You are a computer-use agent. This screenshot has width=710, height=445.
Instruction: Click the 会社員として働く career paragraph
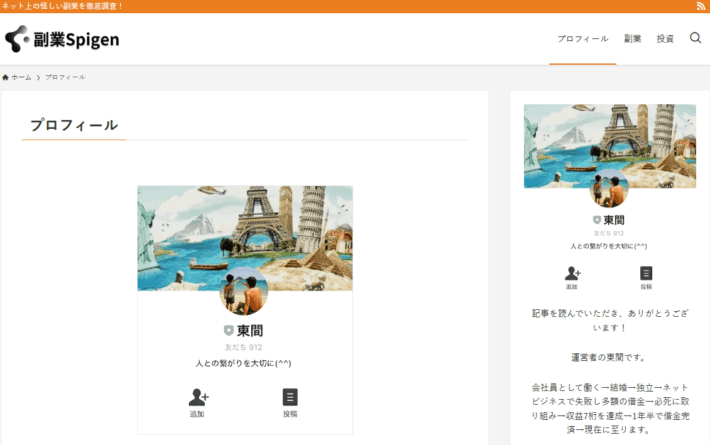610,408
